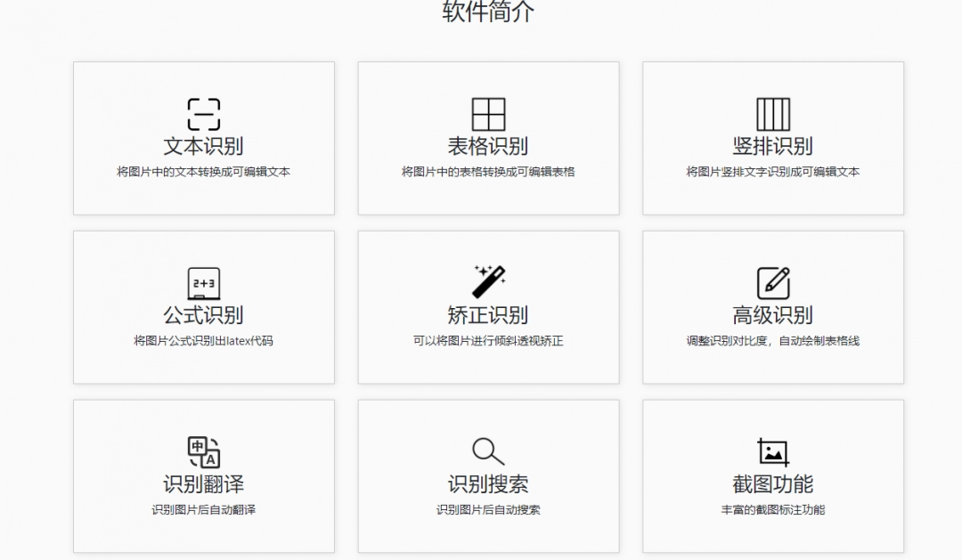Click the vertical text columns icon
The width and height of the screenshot is (962, 560).
tap(773, 114)
